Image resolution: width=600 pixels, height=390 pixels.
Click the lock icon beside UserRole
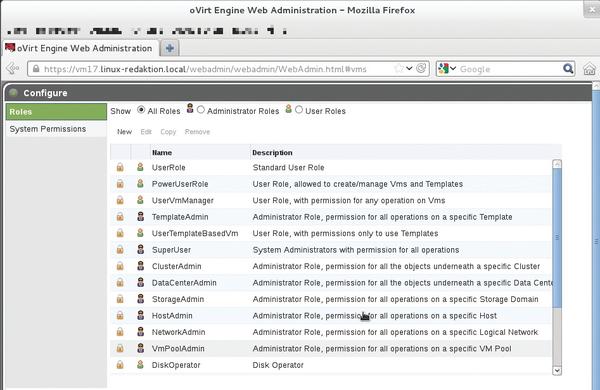tap(120, 167)
